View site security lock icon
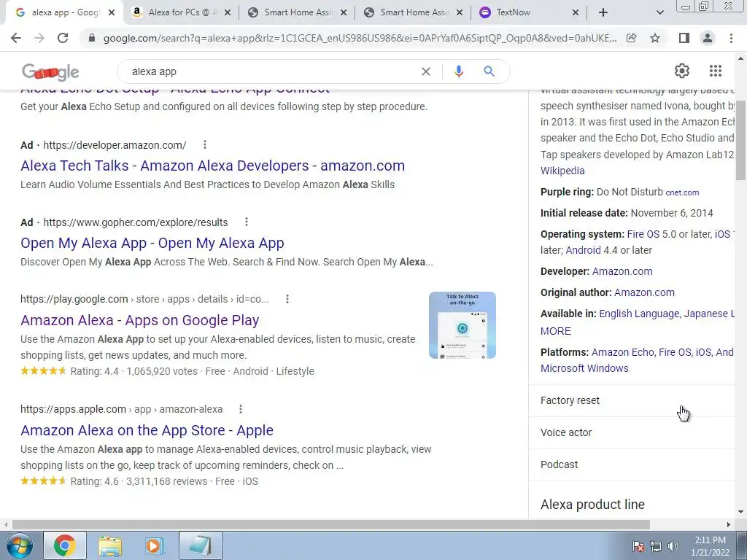Image resolution: width=747 pixels, height=560 pixels. point(92,38)
